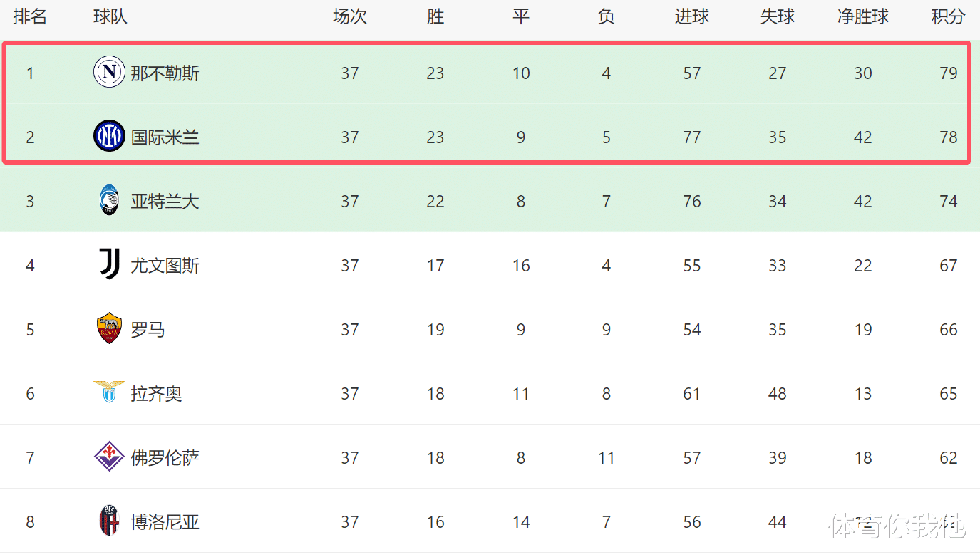Image resolution: width=980 pixels, height=557 pixels.
Task: Select the 博洛尼亚 team name
Action: pyautogui.click(x=165, y=522)
